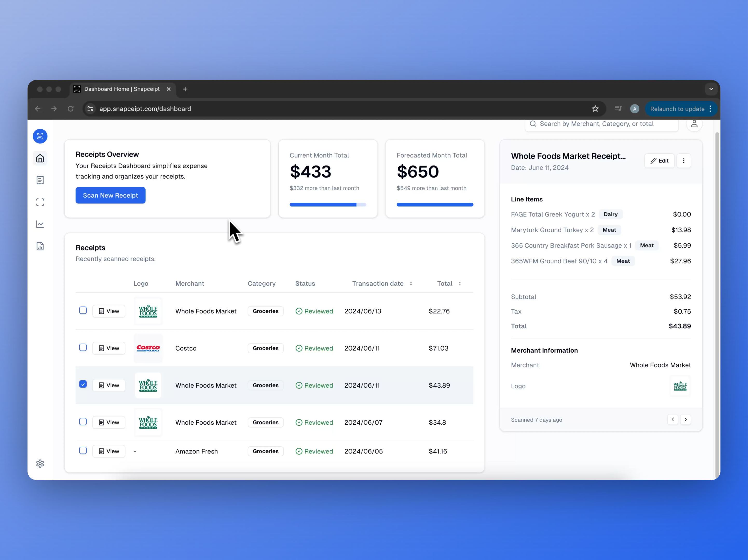Select the receipts list icon in sidebar
Viewport: 748px width, 560px height.
[x=40, y=180]
